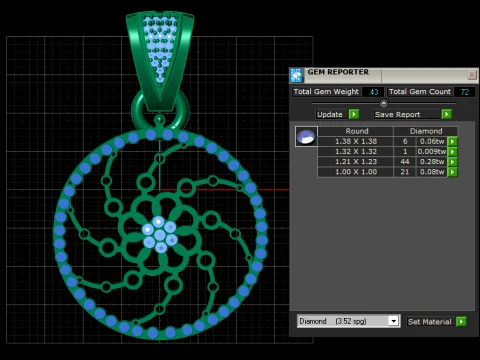
Task: Select the 1.32 X 1.32 size cell
Action: pyautogui.click(x=356, y=152)
